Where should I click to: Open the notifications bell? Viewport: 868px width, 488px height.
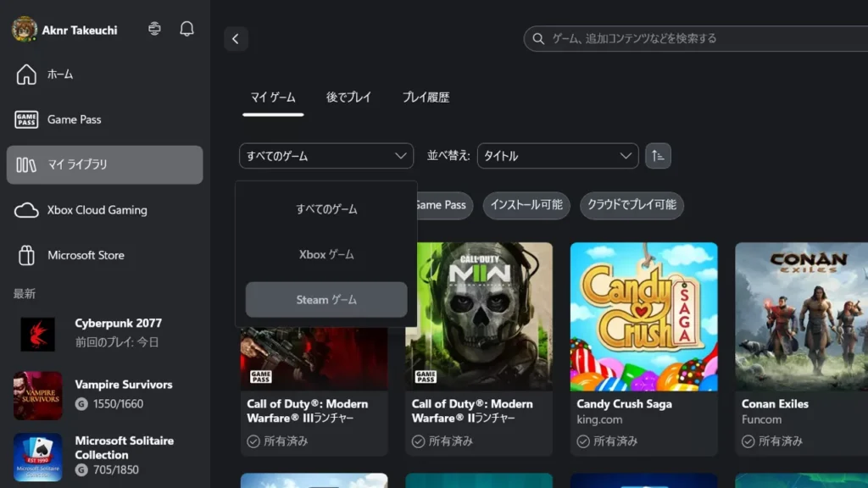(187, 29)
